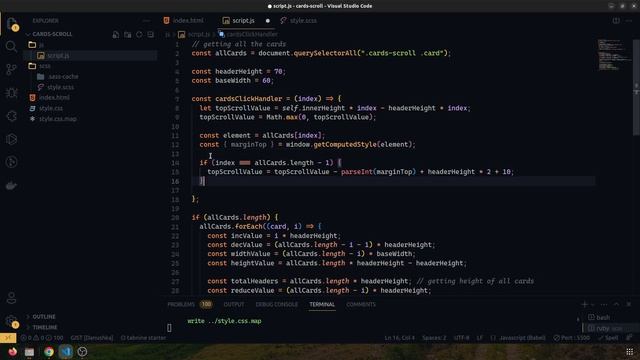The width and height of the screenshot is (640, 360).
Task: Click tabnine starter in the status bar
Action: pos(143,338)
